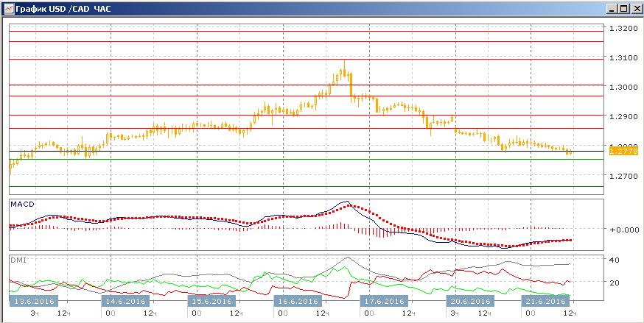Select the 13.6.2016 date marker

pyautogui.click(x=34, y=301)
